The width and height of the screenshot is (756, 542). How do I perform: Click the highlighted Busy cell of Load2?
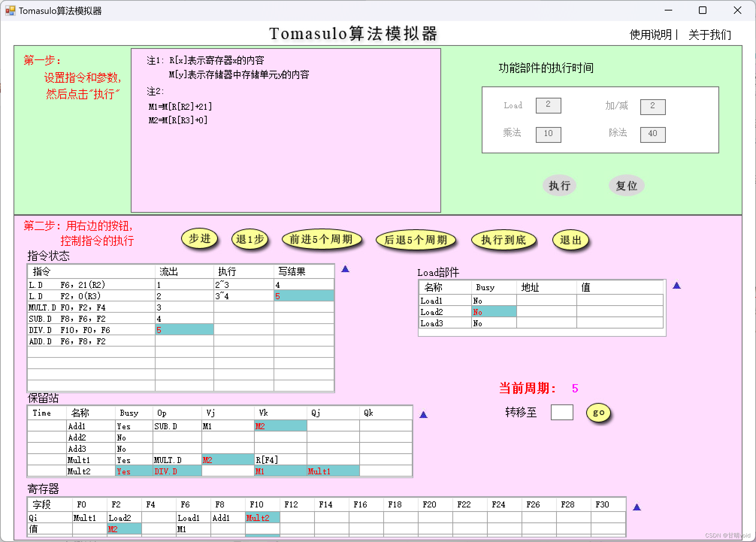point(494,312)
